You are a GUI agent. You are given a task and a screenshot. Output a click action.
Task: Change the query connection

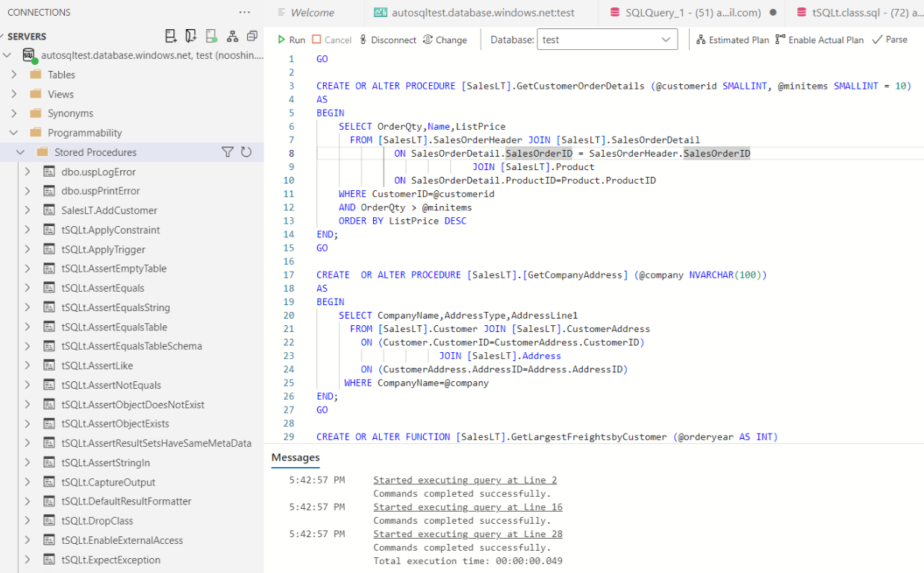click(445, 40)
